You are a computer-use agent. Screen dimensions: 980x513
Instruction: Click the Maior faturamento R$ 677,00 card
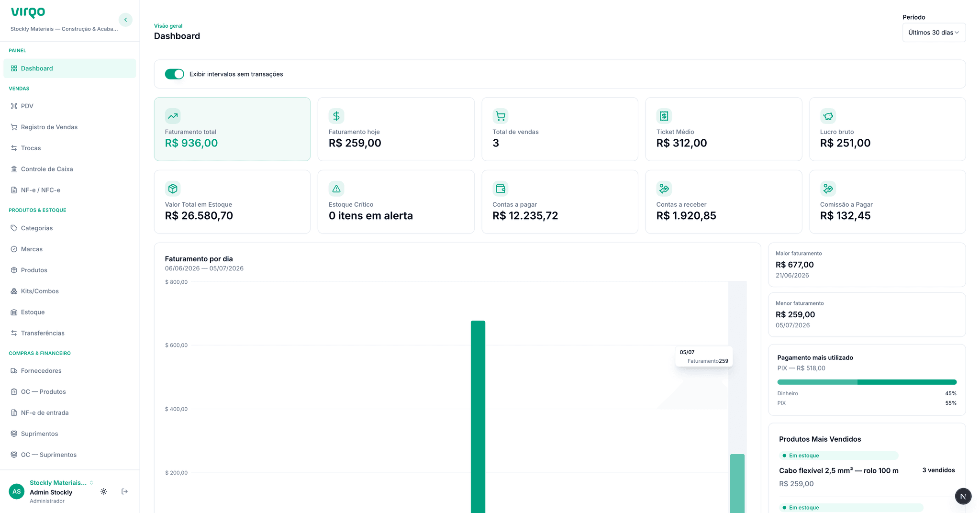867,265
